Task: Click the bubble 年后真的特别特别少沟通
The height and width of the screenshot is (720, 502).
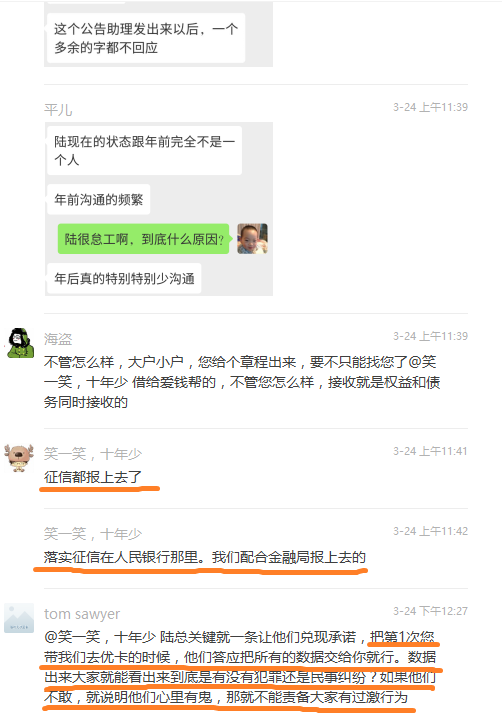Action: (124, 278)
